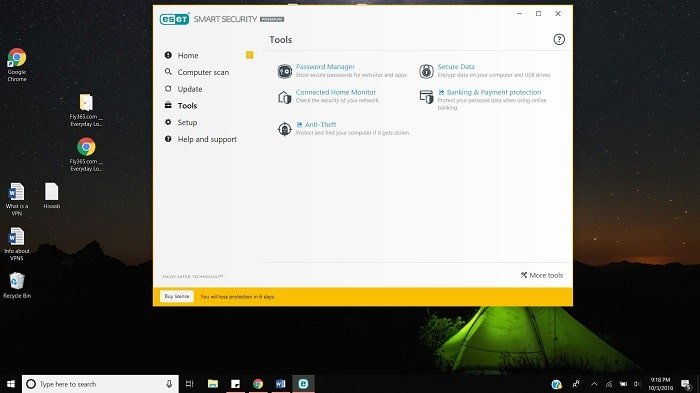The height and width of the screenshot is (393, 700).
Task: Go to Home in the sidebar
Action: 188,55
